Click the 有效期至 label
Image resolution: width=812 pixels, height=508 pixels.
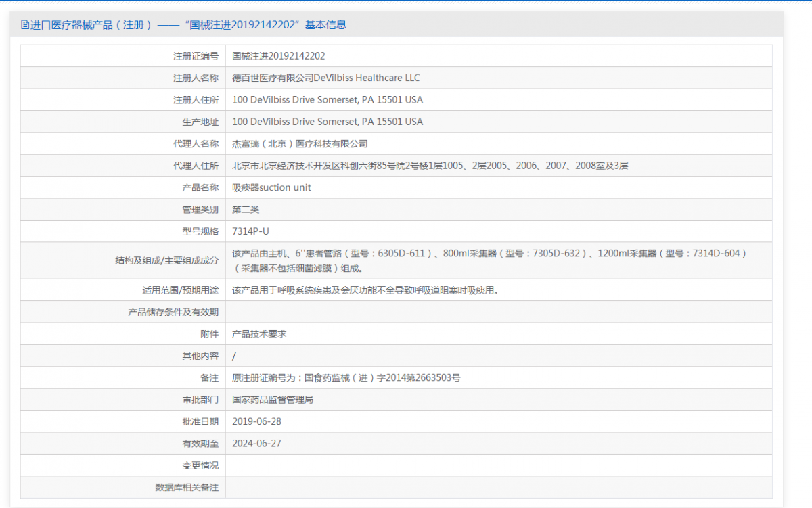(x=201, y=444)
